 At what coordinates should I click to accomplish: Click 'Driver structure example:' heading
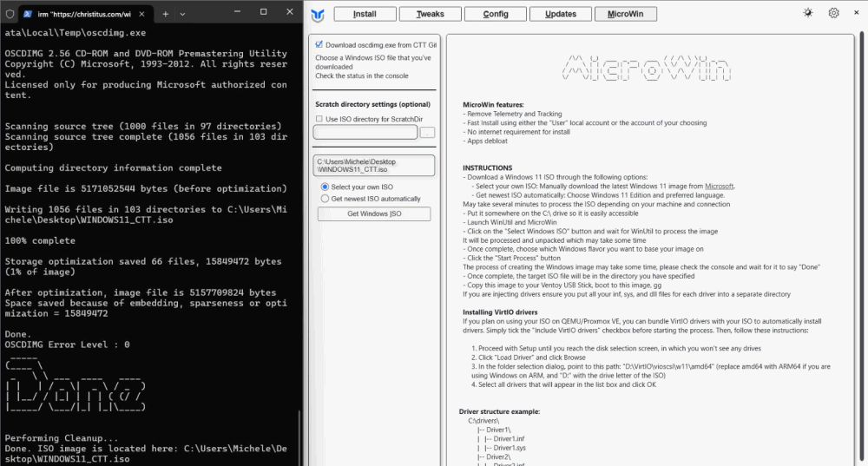499,411
